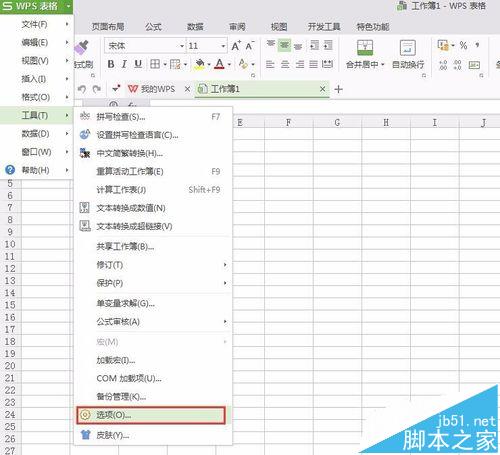
Task: Open the 合并居中 dropdown arrow
Action: coord(382,64)
